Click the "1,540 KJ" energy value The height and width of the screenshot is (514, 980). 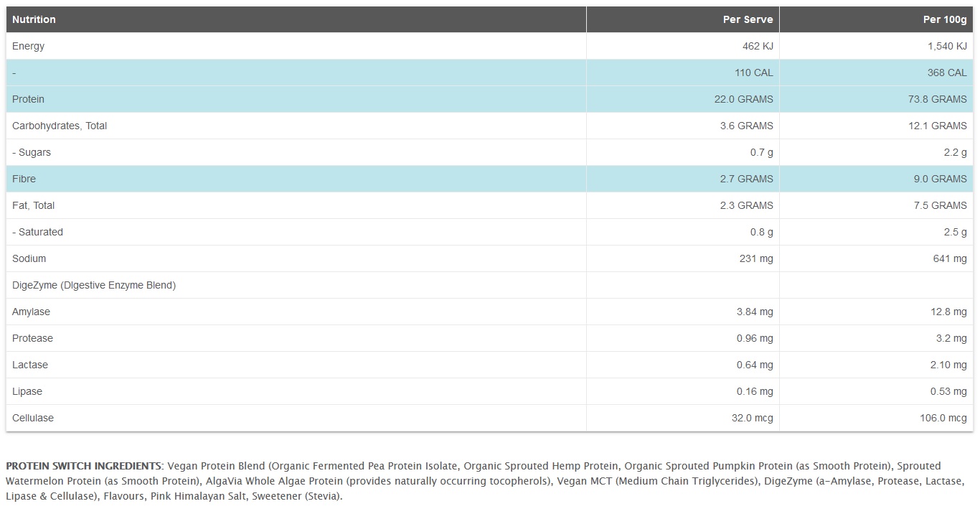tap(947, 46)
